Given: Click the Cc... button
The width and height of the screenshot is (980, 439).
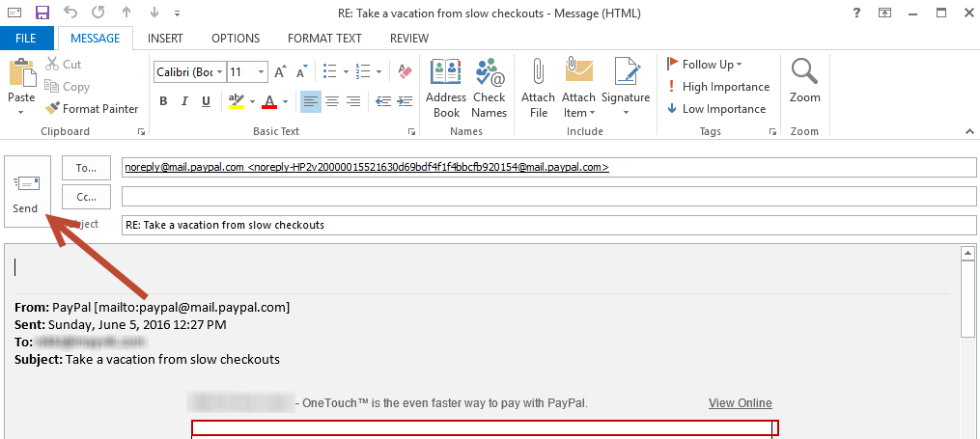Looking at the screenshot, I should (x=87, y=197).
